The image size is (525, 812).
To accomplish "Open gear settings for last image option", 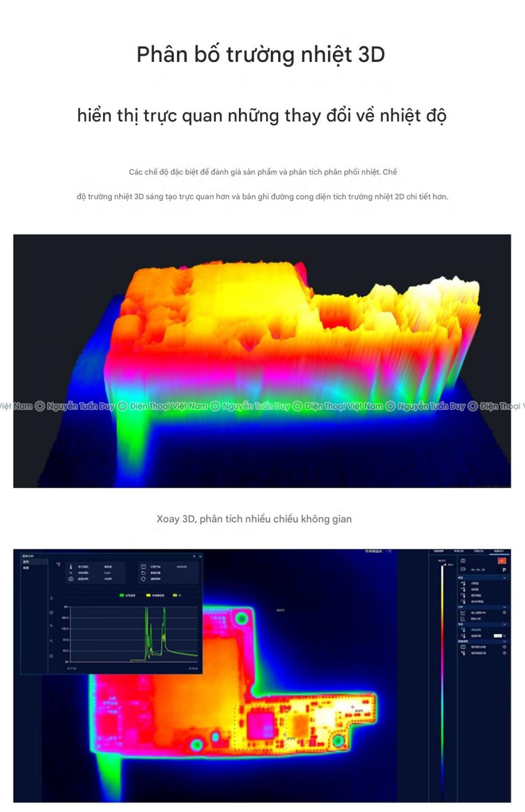I will point(505,653).
